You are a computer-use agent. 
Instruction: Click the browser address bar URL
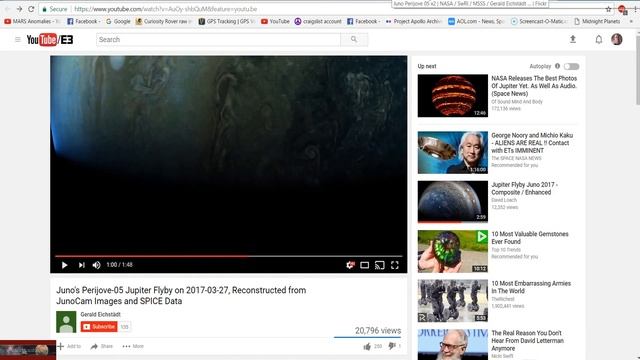click(x=165, y=9)
